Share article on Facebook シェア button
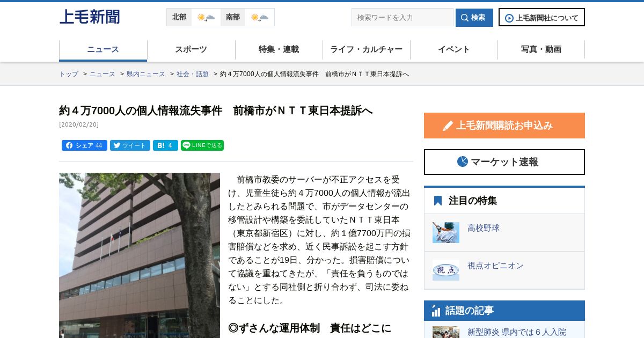This screenshot has width=644, height=338. [x=84, y=145]
